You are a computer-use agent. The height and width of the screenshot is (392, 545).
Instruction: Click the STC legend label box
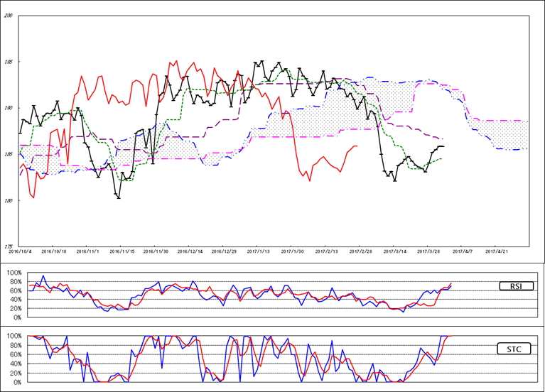pos(514,349)
